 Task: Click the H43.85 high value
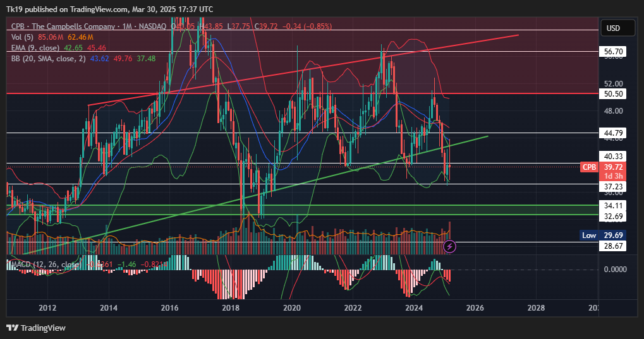click(x=210, y=27)
